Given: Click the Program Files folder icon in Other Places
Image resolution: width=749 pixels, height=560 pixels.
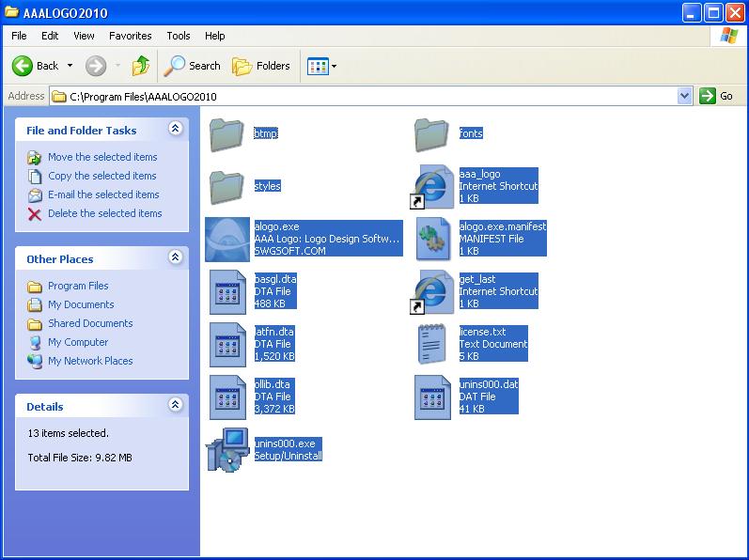Looking at the screenshot, I should pyautogui.click(x=35, y=287).
